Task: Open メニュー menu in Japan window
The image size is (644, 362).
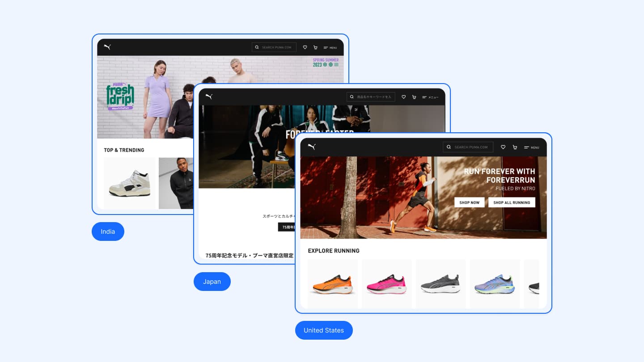Action: click(430, 97)
